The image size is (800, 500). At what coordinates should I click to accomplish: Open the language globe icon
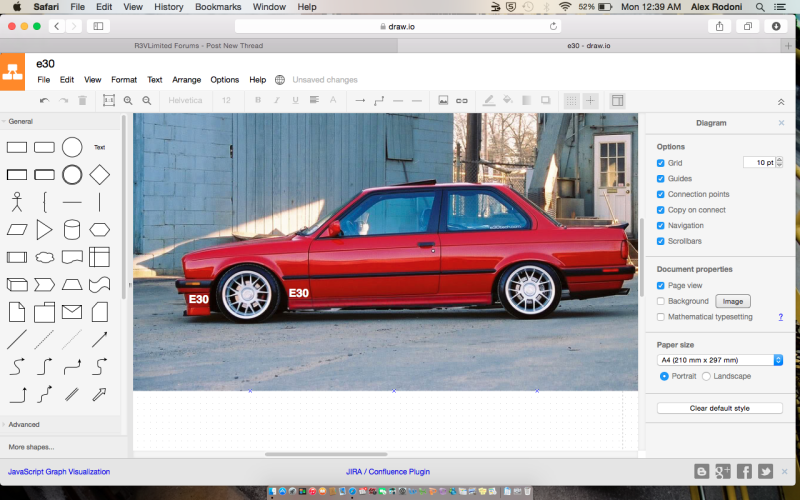click(280, 80)
